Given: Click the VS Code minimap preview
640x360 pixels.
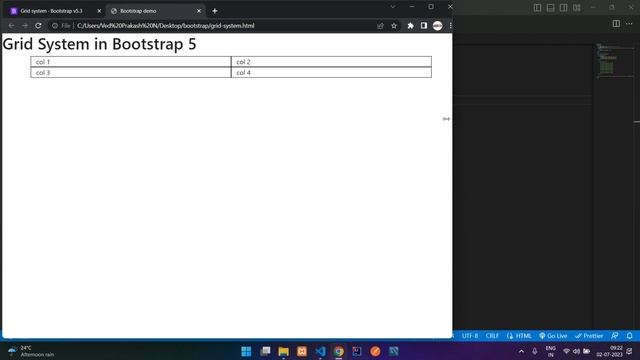Looking at the screenshot, I should click(614, 61).
